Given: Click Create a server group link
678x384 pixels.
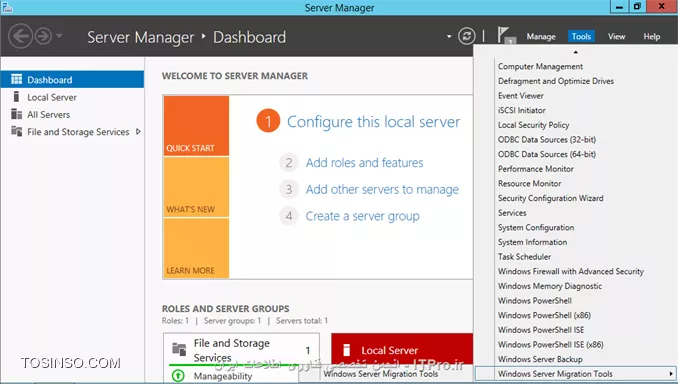Looking at the screenshot, I should (362, 216).
